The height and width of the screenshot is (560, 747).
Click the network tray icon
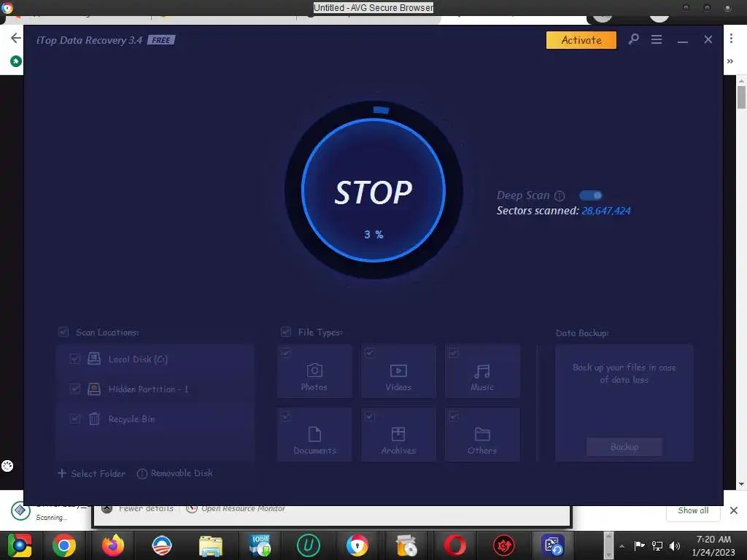657,545
